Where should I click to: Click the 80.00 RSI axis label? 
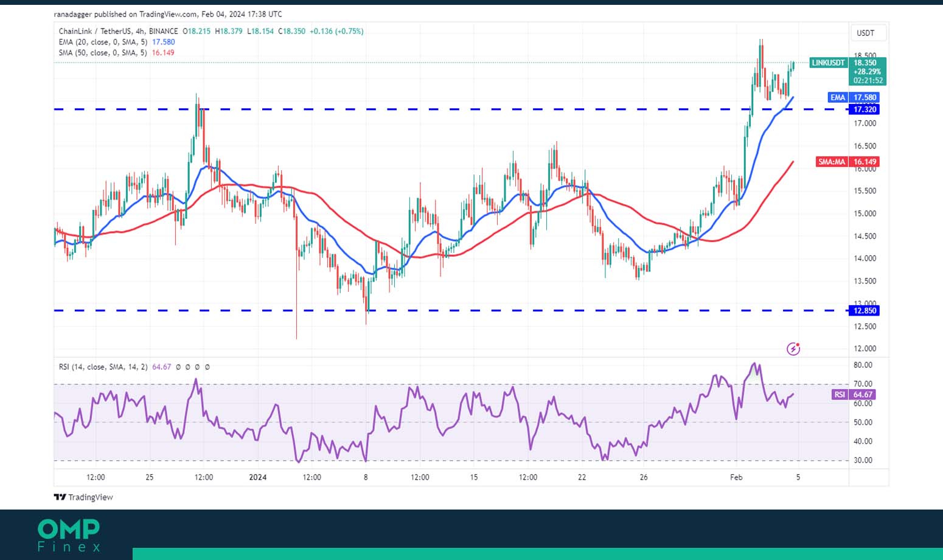[x=863, y=365]
